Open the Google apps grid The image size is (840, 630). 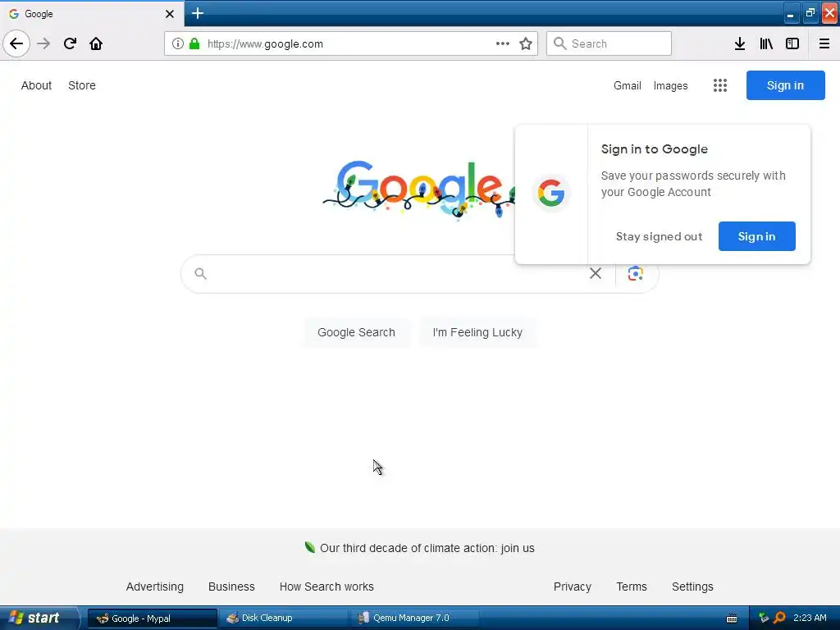coord(720,85)
